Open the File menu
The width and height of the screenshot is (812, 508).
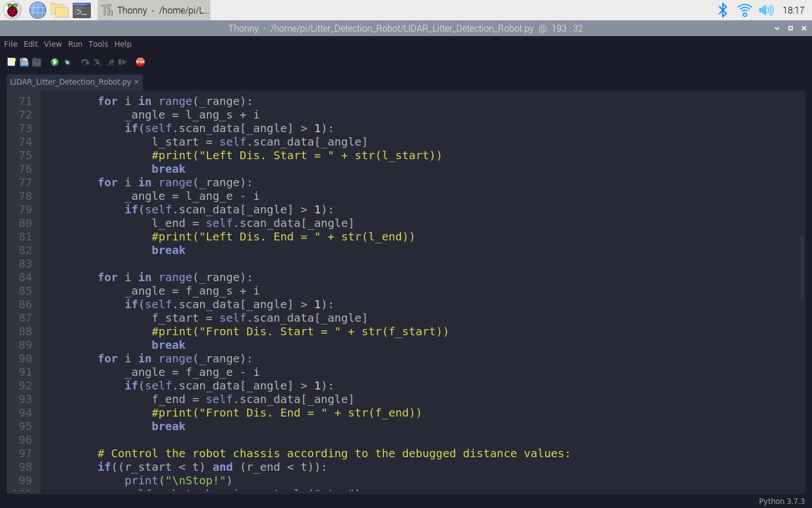[x=11, y=44]
